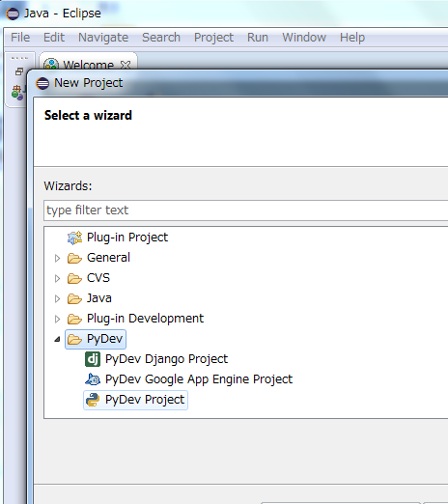This screenshot has width=448, height=504.
Task: Click the PyDev folder icon
Action: 74,339
